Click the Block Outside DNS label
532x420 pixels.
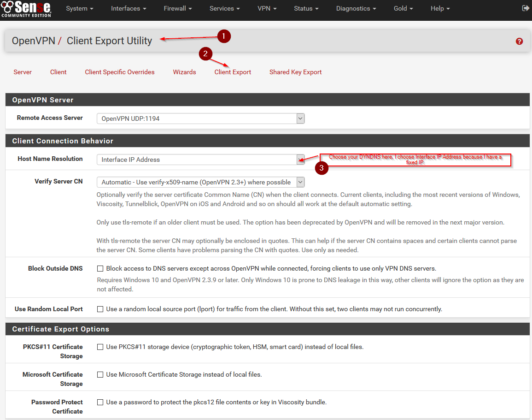pos(55,269)
